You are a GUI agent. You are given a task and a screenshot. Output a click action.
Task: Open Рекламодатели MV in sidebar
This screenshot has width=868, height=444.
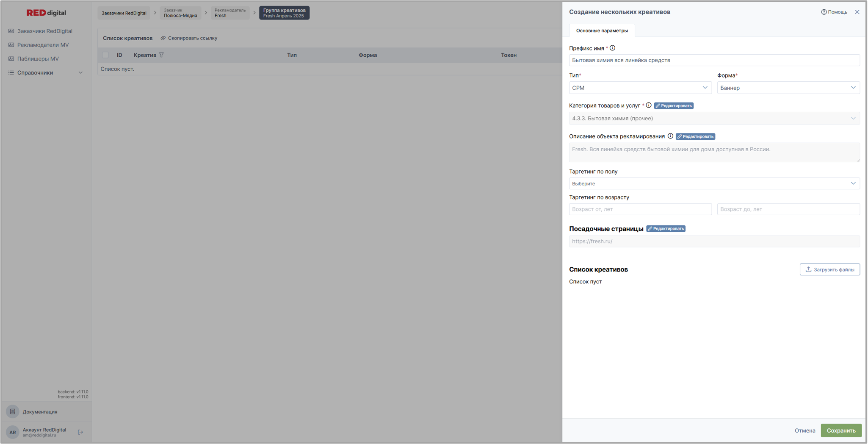(43, 45)
